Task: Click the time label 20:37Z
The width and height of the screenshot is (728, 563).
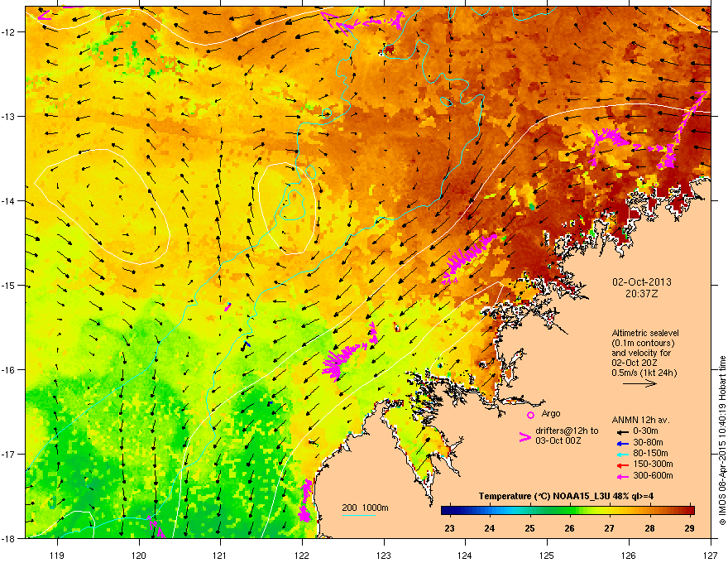Action: point(642,294)
